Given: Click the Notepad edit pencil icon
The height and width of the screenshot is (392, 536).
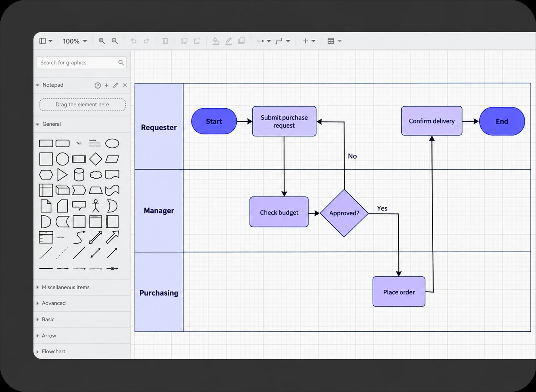Looking at the screenshot, I should click(116, 85).
